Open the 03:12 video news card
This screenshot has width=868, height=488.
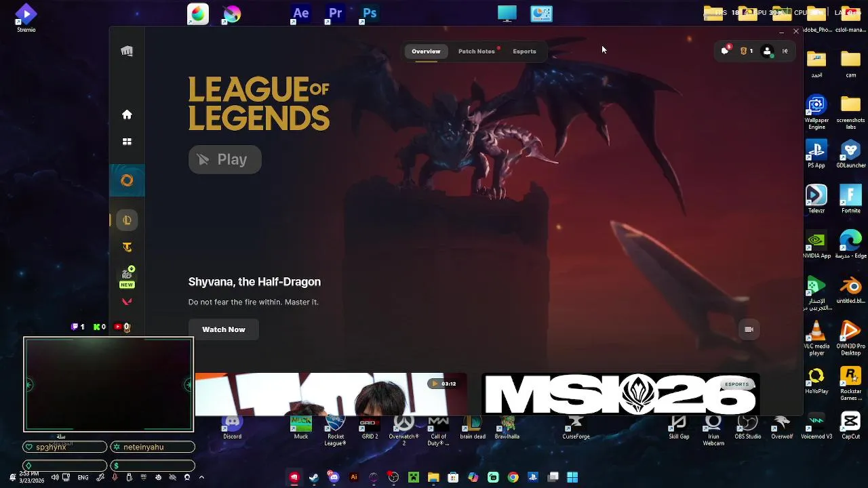tap(330, 394)
